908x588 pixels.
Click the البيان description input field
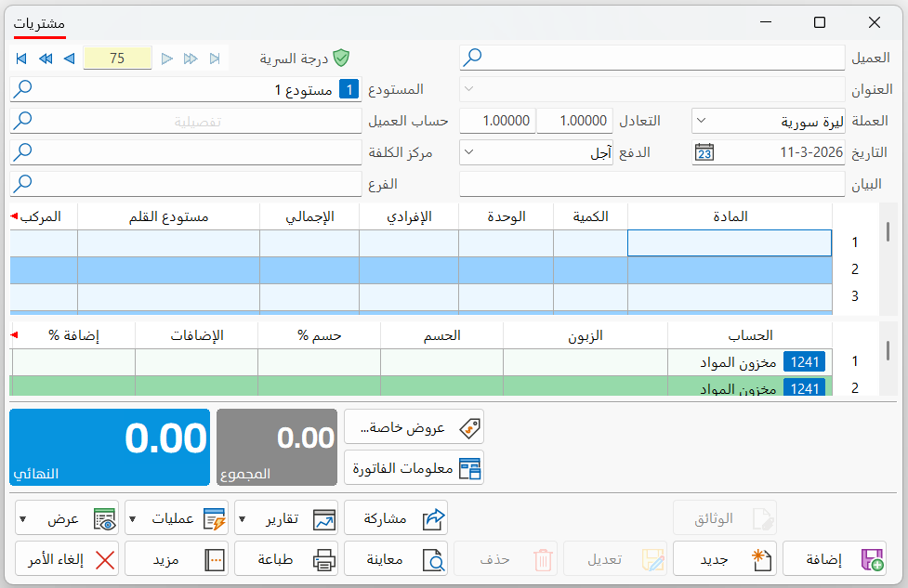point(652,184)
